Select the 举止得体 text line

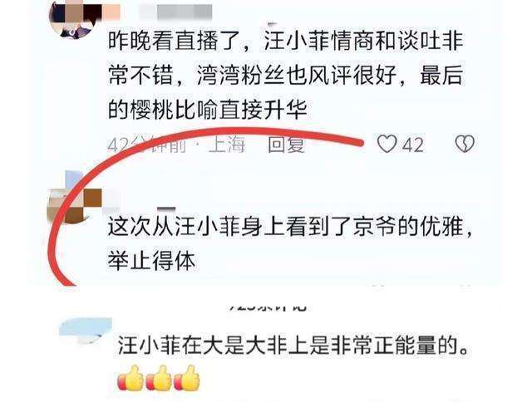(x=151, y=261)
